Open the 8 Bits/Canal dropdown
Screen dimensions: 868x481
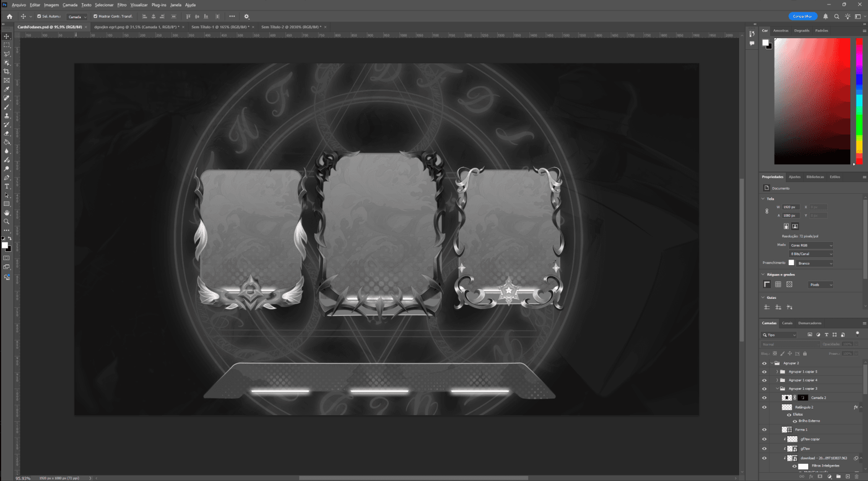(811, 254)
